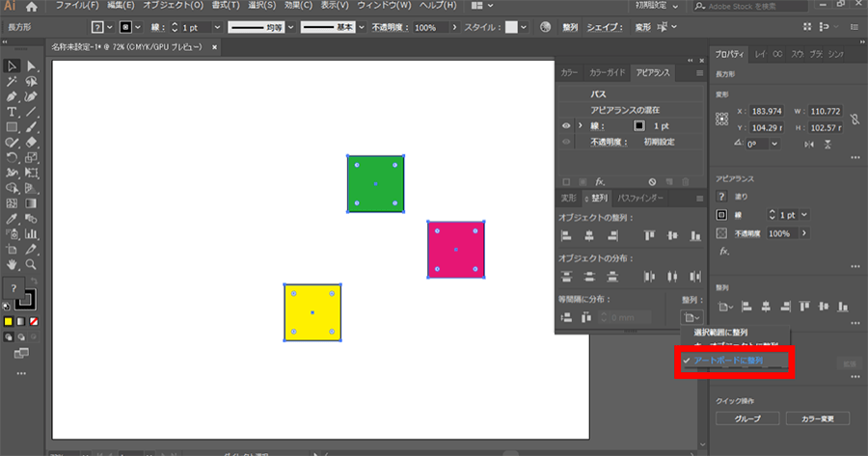Click the グループ button
This screenshot has height=456, width=868.
748,418
